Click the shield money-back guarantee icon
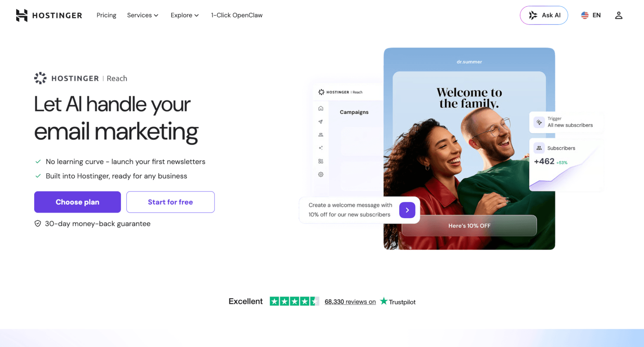 tap(38, 224)
